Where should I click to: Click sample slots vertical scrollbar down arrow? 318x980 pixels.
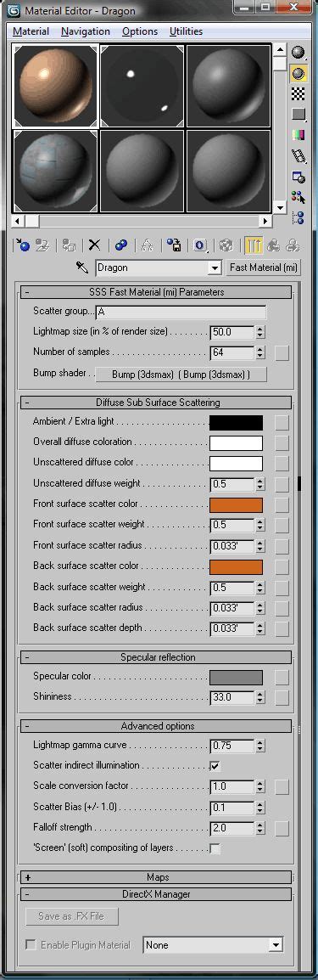point(280,207)
